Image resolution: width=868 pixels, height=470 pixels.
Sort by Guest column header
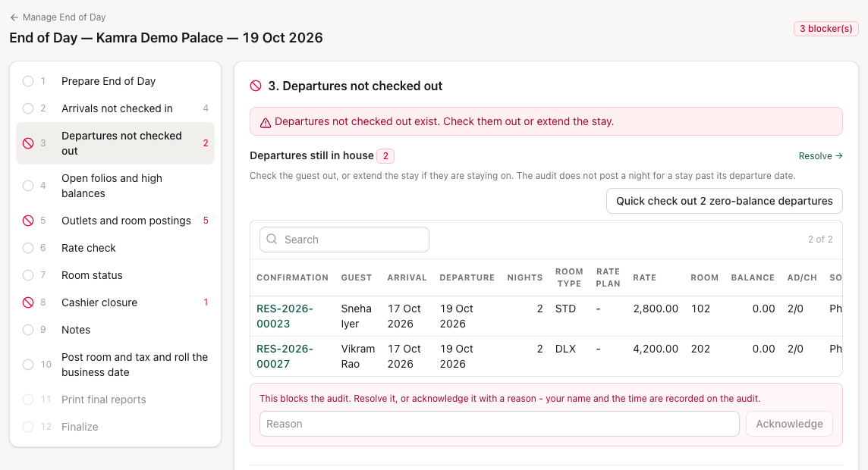coord(357,277)
